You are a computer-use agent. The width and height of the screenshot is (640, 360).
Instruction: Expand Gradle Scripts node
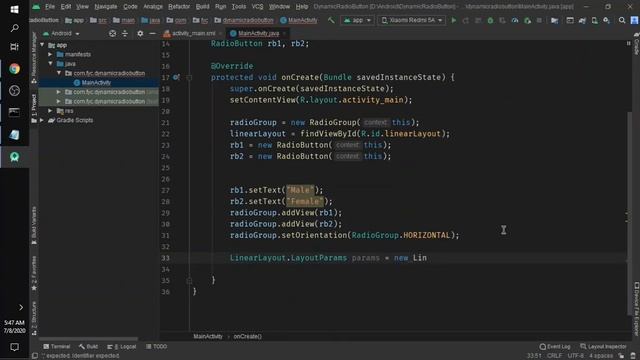[42, 120]
